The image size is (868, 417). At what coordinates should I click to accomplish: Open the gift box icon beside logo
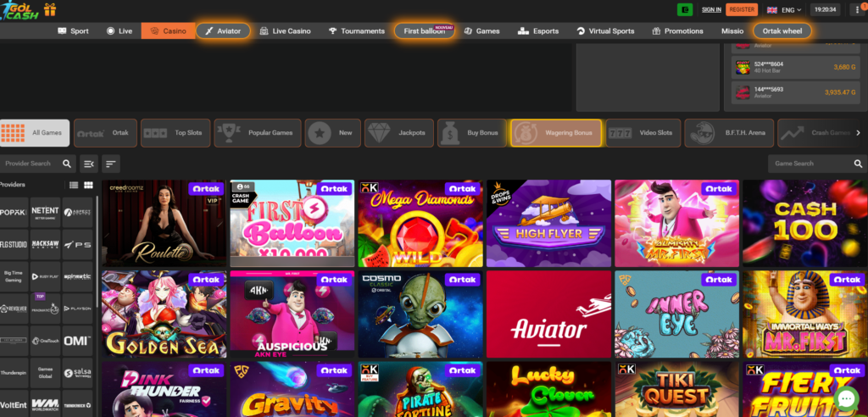50,9
